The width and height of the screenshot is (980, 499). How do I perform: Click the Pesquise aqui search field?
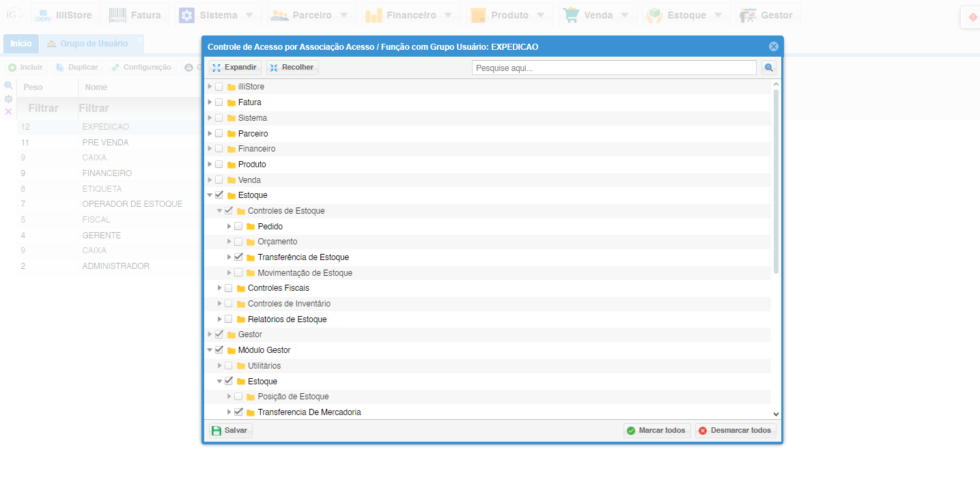click(x=613, y=68)
